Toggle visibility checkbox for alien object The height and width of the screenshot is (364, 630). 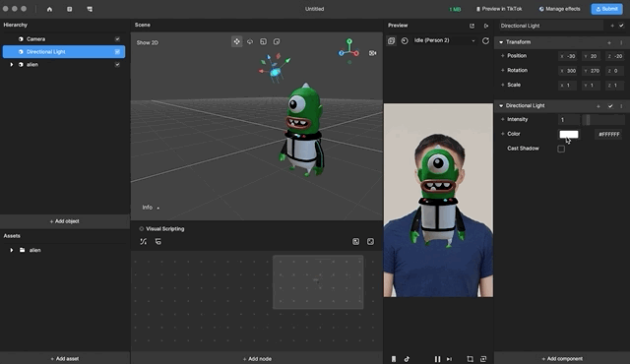117,64
